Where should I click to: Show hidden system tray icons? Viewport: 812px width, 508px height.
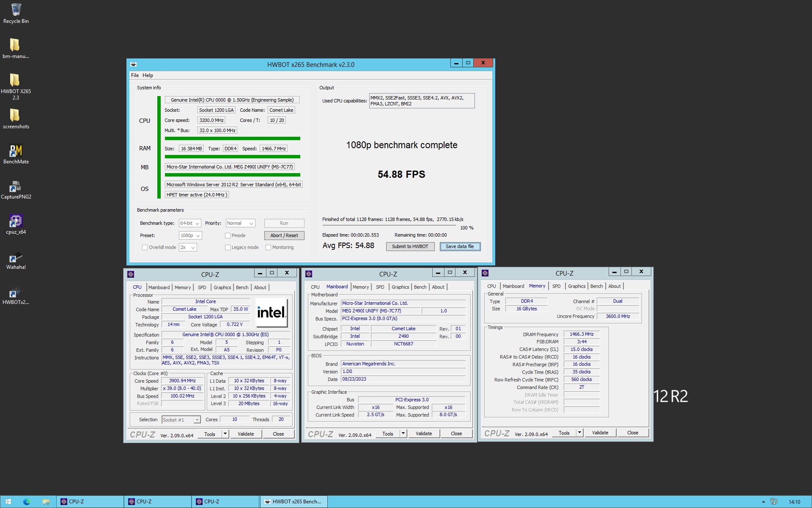pyautogui.click(x=763, y=502)
